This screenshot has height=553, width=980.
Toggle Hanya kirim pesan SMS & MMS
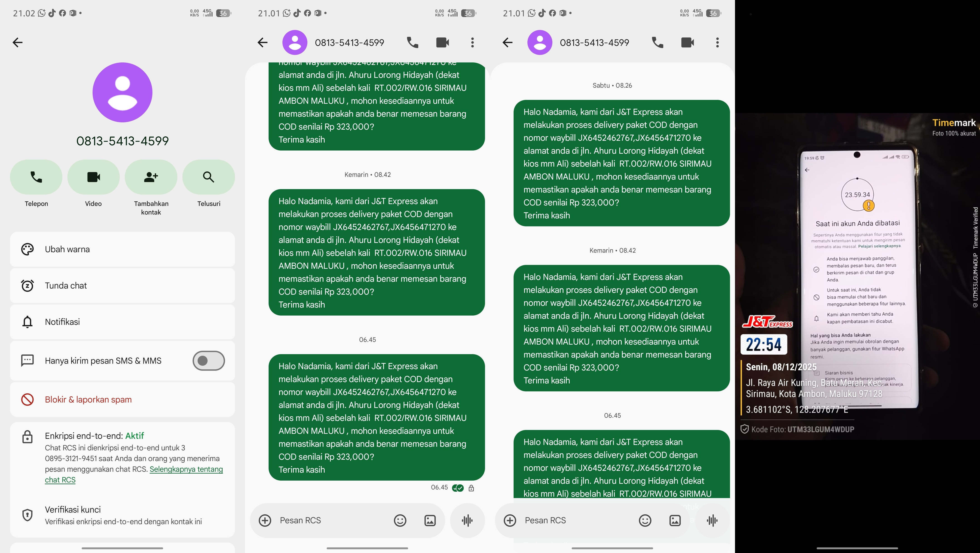(x=208, y=360)
